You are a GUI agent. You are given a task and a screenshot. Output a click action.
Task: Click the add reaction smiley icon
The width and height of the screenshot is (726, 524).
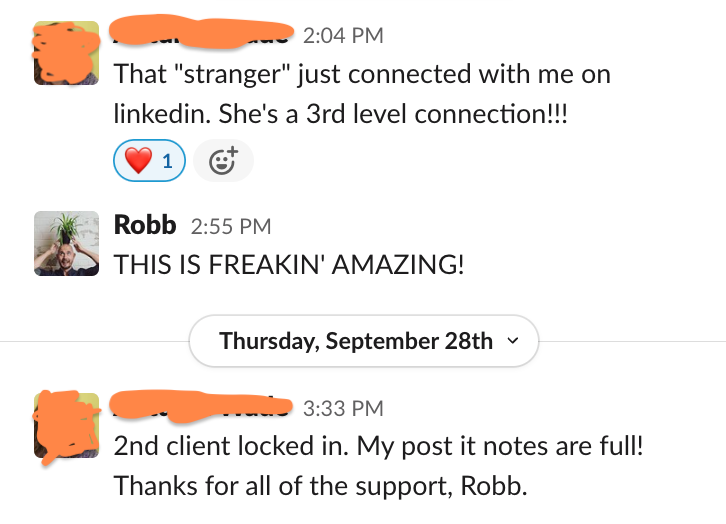223,160
